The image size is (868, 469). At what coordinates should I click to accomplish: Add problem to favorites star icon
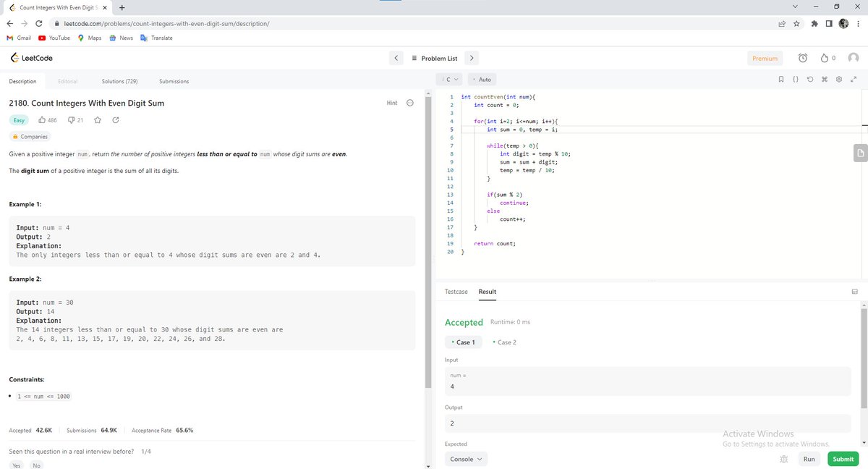pyautogui.click(x=98, y=120)
